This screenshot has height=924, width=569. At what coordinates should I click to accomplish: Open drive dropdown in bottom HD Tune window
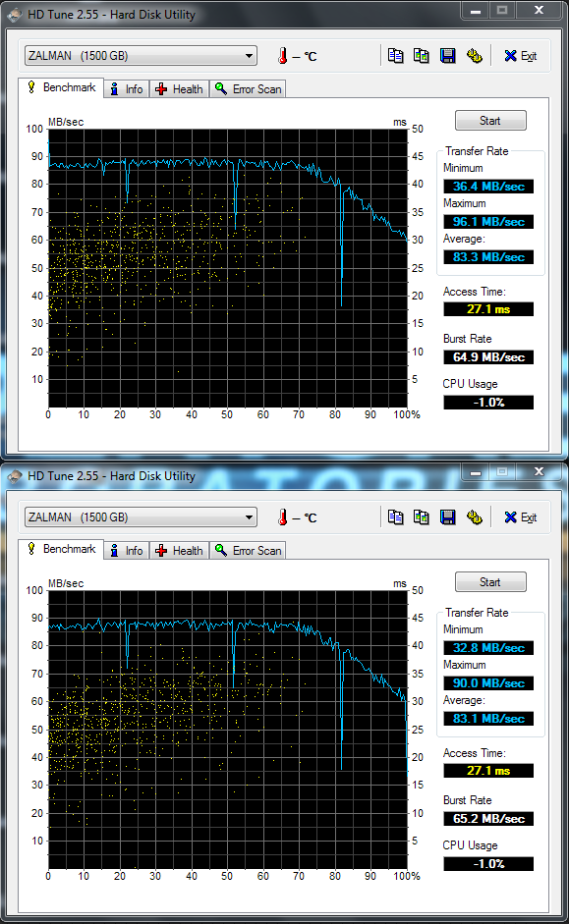pyautogui.click(x=141, y=517)
